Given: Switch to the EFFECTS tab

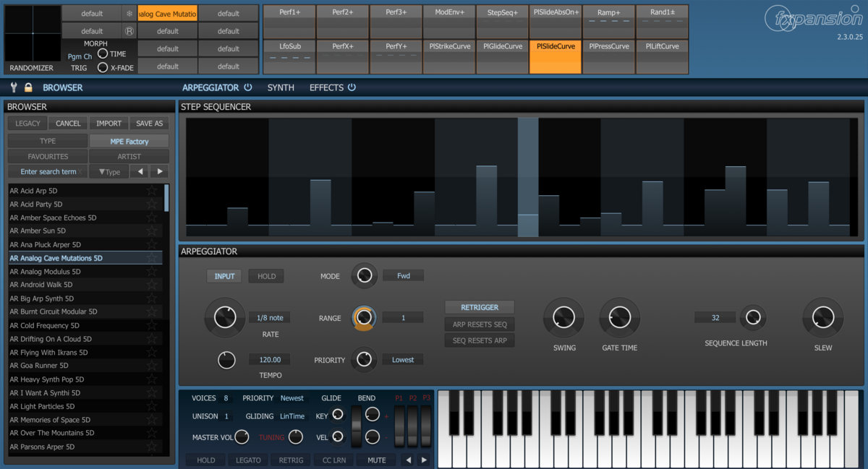Looking at the screenshot, I should click(326, 87).
